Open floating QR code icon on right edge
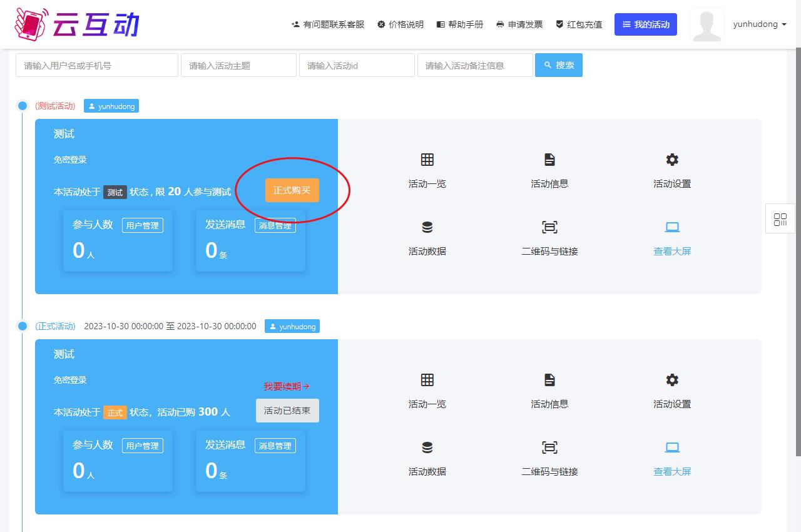This screenshot has height=532, width=801. pos(780,219)
